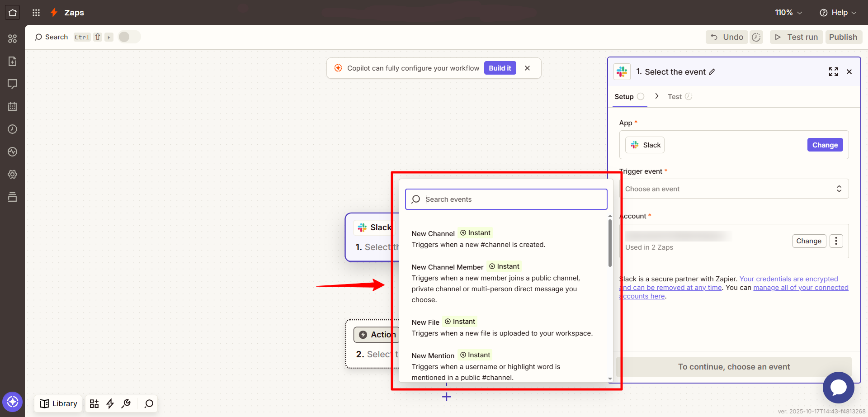Click the Test run button
Image resolution: width=868 pixels, height=417 pixels.
(797, 37)
